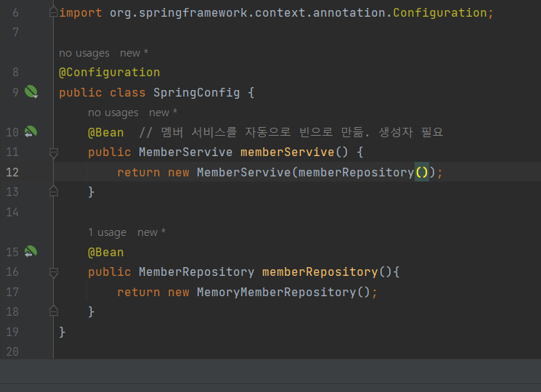Click the fold end marker on line 18
This screenshot has height=392, width=541.
coord(54,311)
